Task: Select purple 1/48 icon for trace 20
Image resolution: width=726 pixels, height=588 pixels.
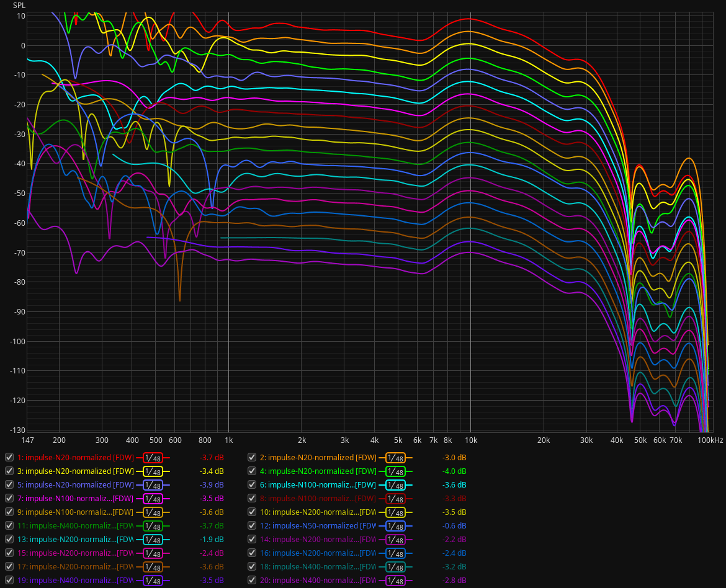Action: pos(395,581)
